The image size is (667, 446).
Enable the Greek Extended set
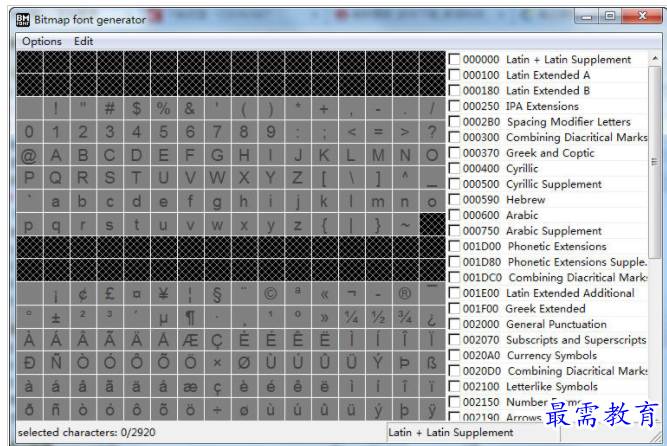pos(454,309)
